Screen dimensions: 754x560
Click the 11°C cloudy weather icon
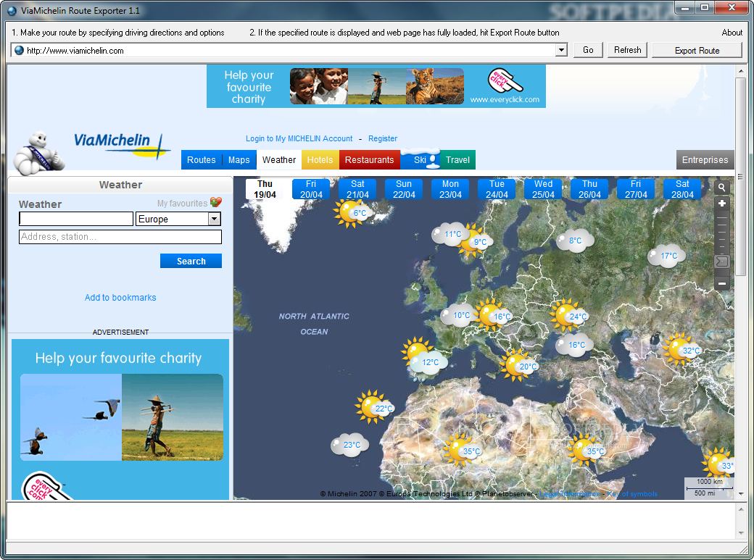[449, 235]
